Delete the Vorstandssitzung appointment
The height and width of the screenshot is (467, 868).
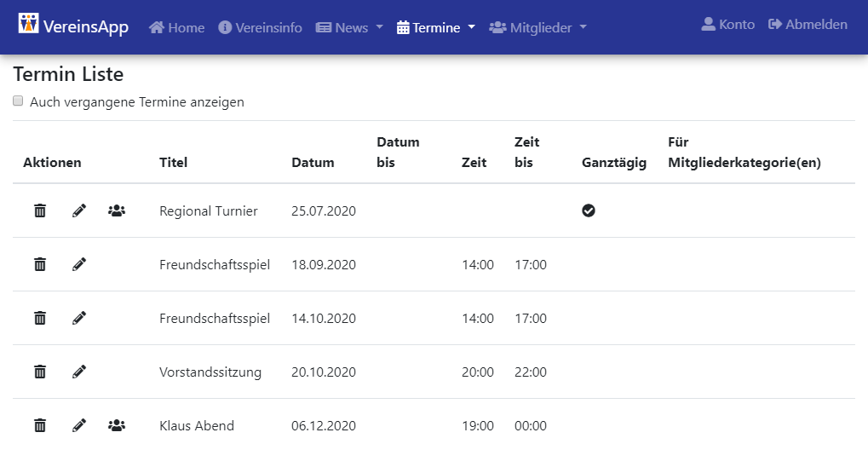(40, 372)
